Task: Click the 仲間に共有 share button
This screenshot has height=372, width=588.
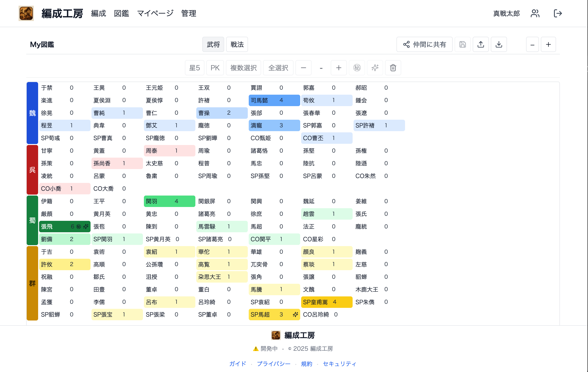Action: [424, 44]
